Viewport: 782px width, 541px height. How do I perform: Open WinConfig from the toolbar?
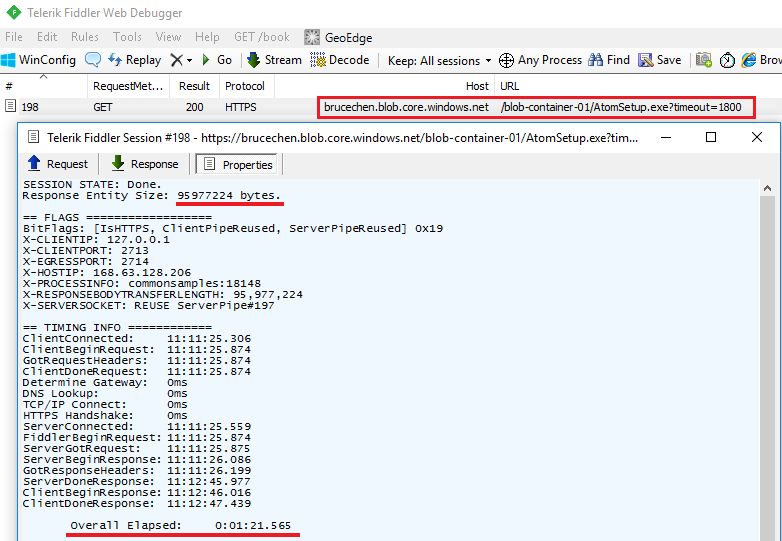click(x=38, y=60)
